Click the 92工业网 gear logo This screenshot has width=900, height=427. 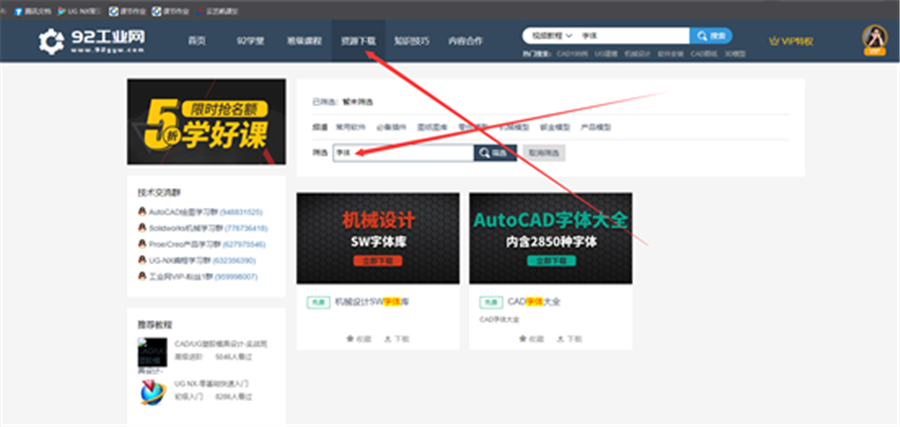[x=52, y=41]
